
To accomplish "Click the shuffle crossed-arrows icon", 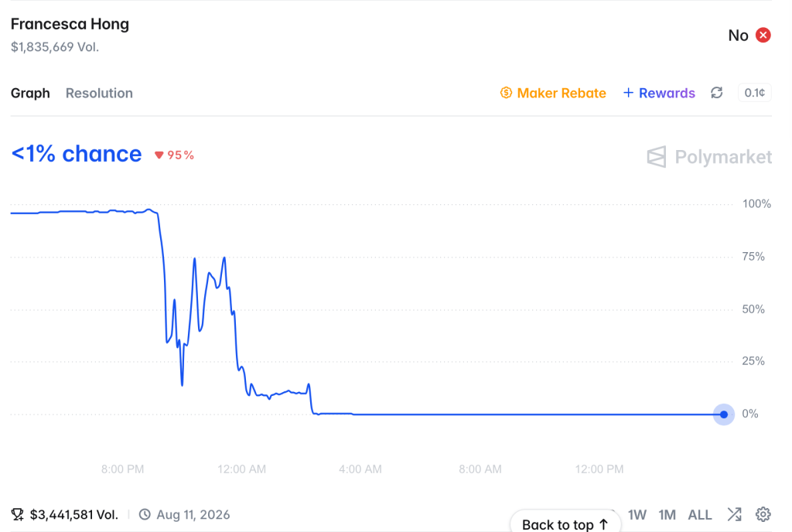I will point(734,514).
